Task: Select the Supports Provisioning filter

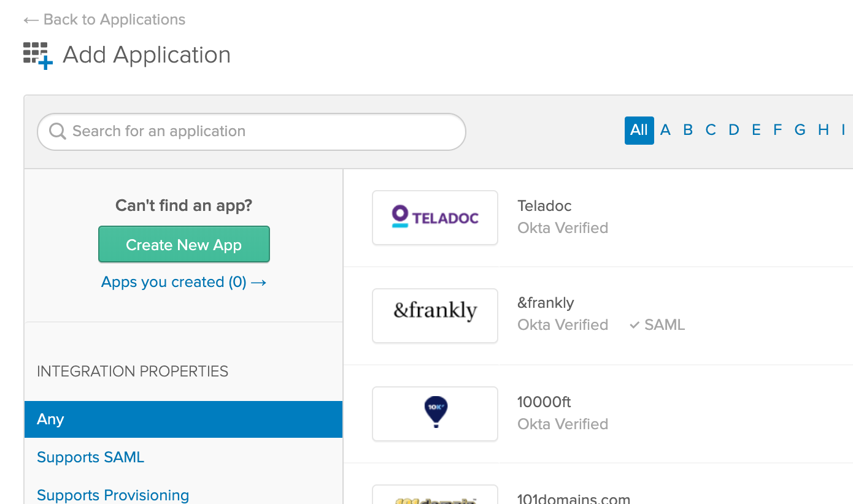Action: tap(113, 495)
